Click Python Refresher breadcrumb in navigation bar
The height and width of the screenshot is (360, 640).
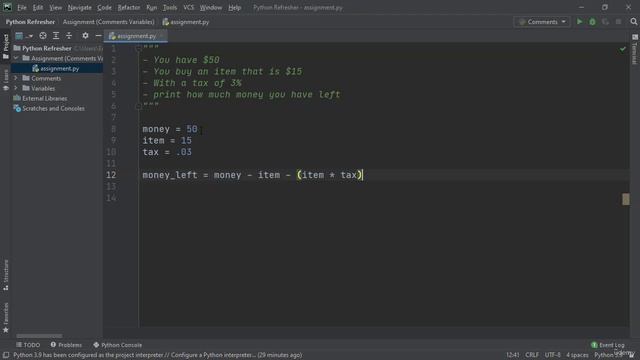[30, 22]
